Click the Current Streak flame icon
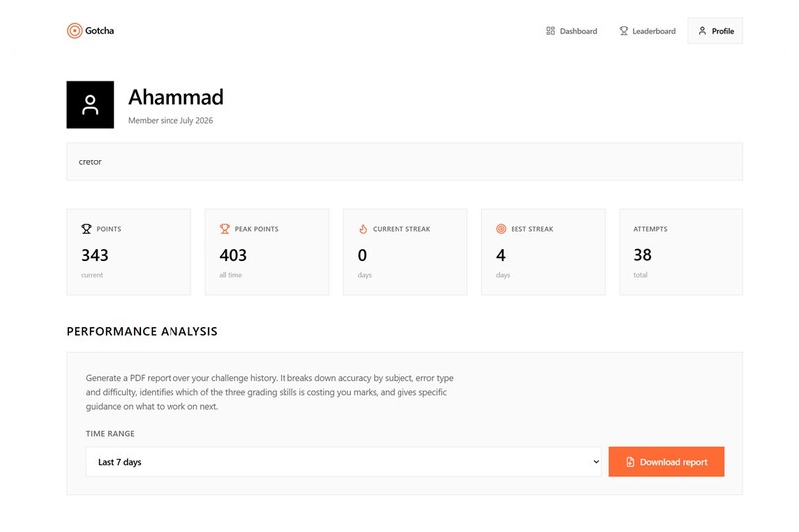This screenshot has width=799, height=532. tap(363, 229)
